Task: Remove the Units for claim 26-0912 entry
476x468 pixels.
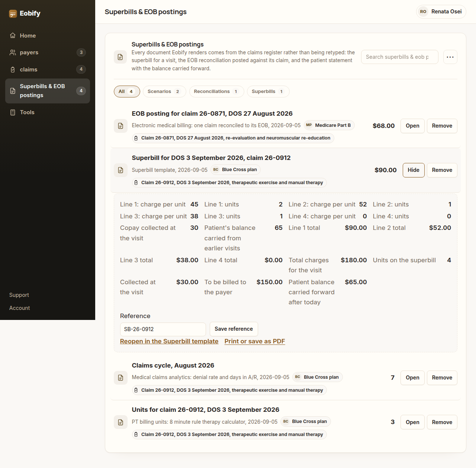Action: [x=442, y=422]
